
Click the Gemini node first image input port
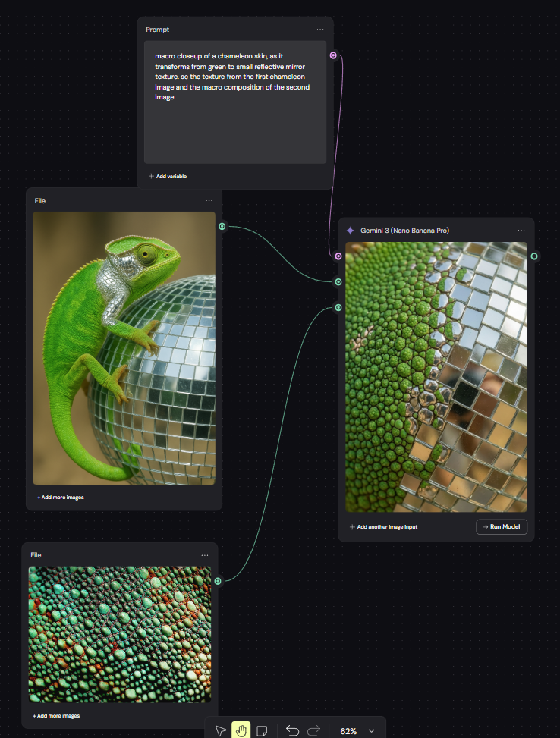tap(338, 281)
